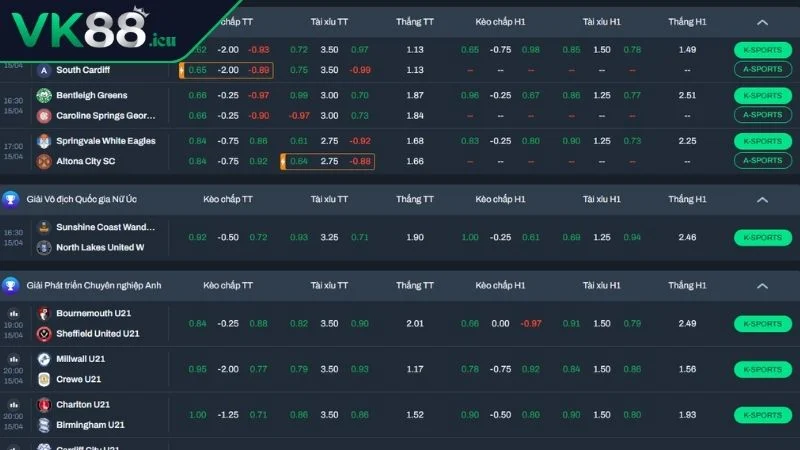Viewport: 800px width, 450px height.
Task: Click Sunshine Coast Wanderers crest
Action: [44, 227]
